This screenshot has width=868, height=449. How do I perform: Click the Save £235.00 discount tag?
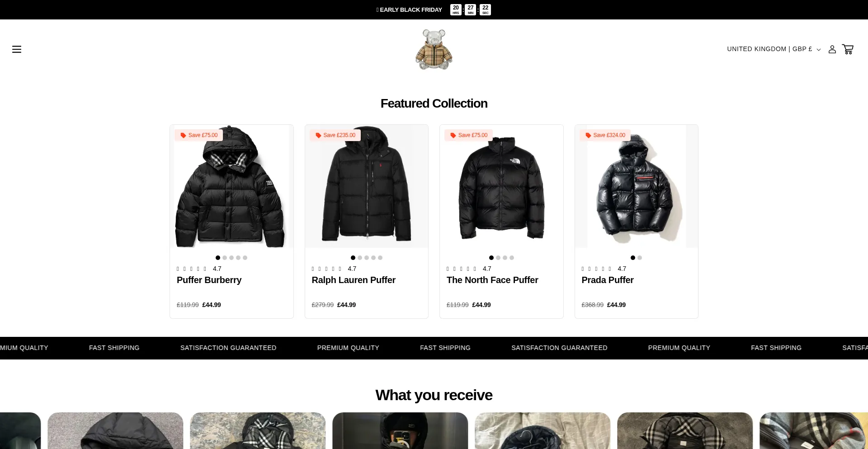pyautogui.click(x=335, y=135)
